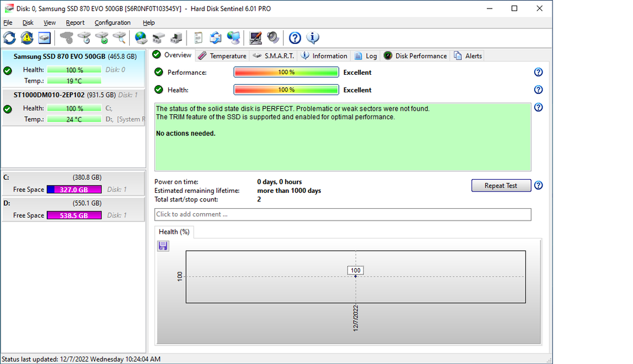Click the 12/7/2022 date label on graph
Screen dimensions: 633x364
pyautogui.click(x=355, y=318)
